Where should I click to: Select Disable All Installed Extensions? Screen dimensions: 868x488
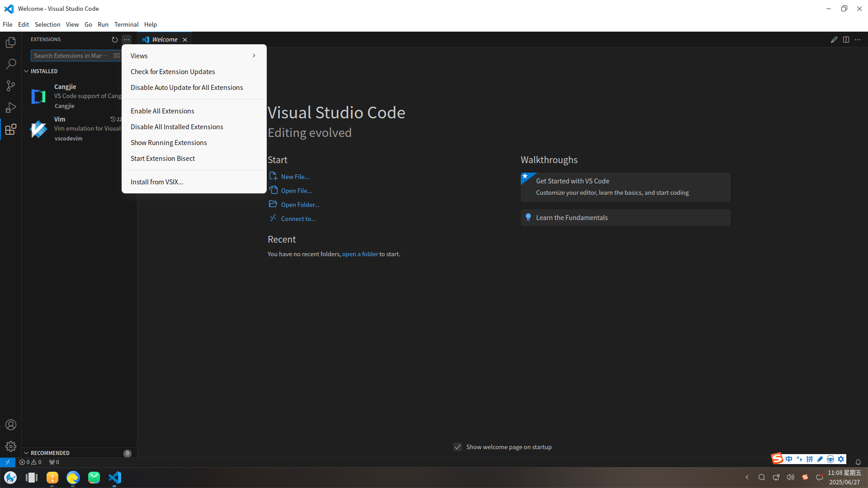pyautogui.click(x=177, y=127)
